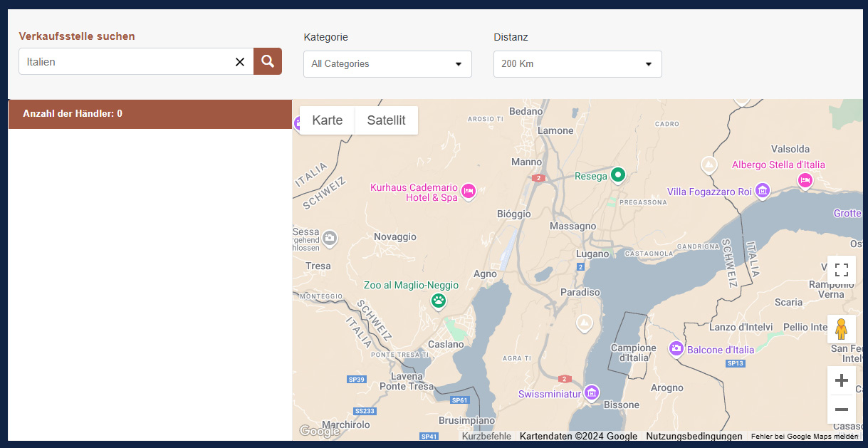Click the Kurzbefehle keyboard shortcuts button

[x=486, y=437]
